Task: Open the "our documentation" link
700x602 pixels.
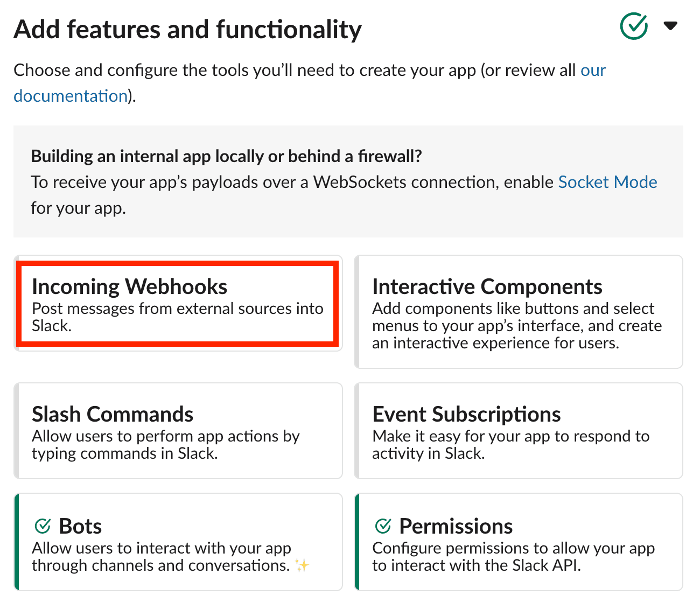Action: [593, 71]
